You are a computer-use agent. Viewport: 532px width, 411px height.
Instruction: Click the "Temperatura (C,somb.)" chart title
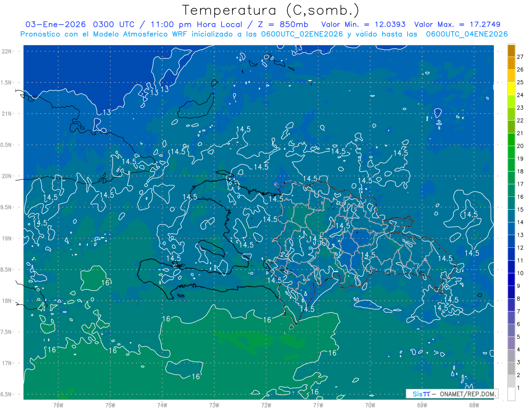[270, 10]
